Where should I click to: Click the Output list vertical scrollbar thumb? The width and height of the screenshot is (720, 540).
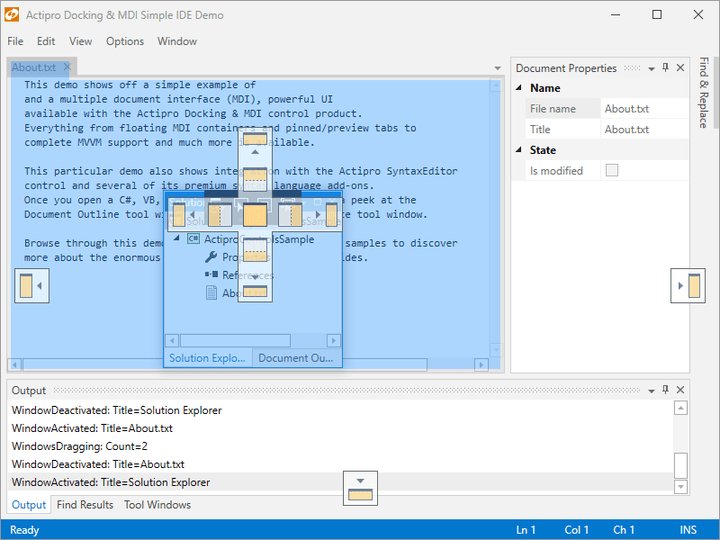point(681,465)
